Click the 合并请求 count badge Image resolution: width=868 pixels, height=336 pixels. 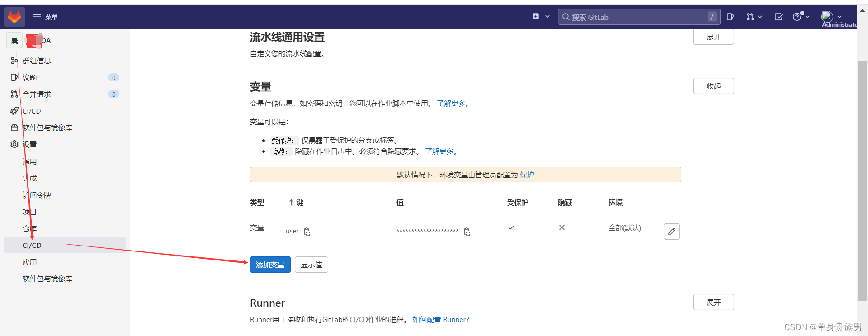113,94
